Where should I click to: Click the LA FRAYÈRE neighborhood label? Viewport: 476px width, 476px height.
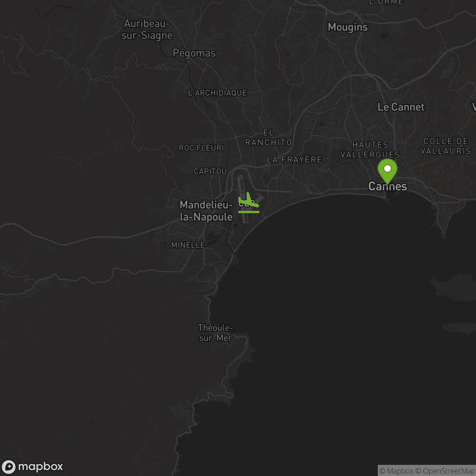point(295,160)
